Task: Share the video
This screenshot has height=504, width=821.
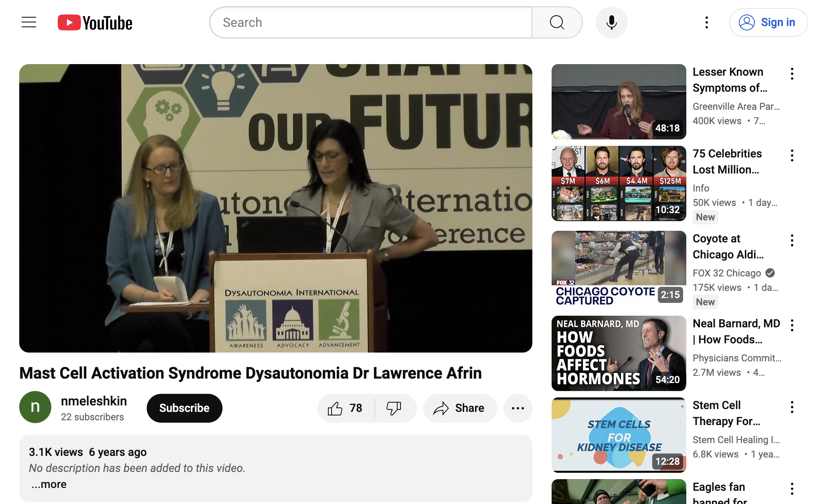Action: click(460, 408)
